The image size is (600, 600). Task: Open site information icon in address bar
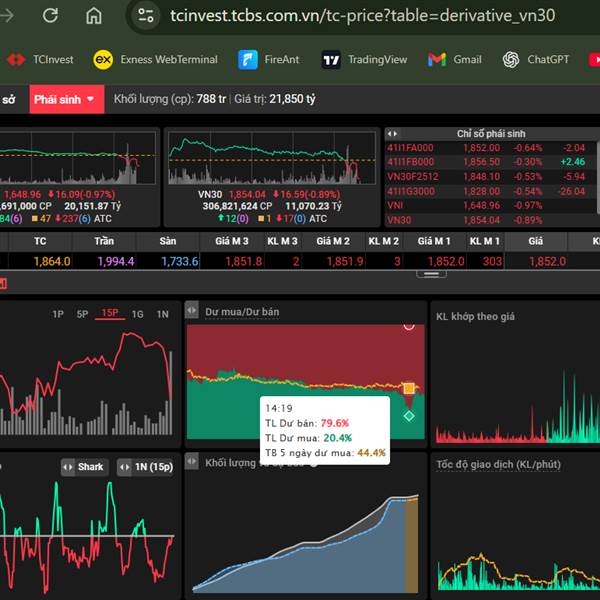[146, 16]
